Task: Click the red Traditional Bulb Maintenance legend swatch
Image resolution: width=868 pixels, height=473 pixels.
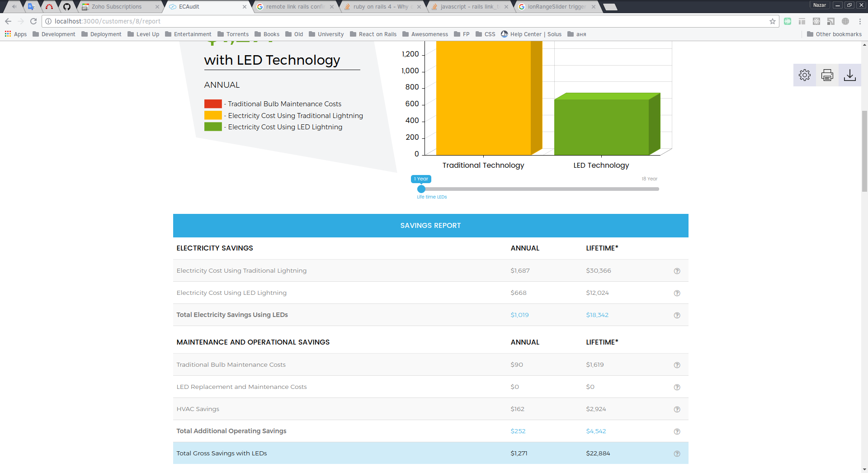Action: [x=213, y=104]
